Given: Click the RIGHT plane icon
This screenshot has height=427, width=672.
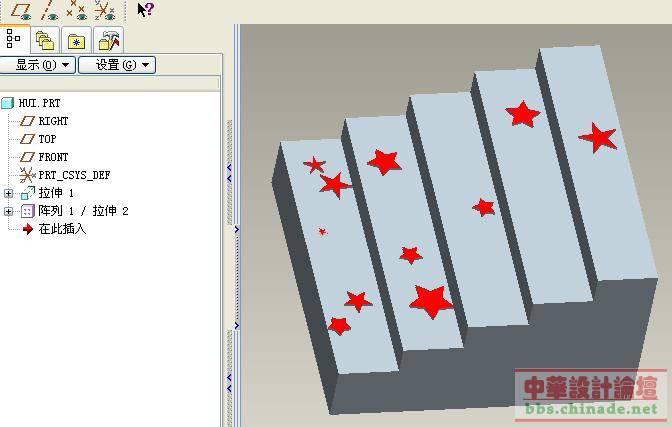Looking at the screenshot, I should tap(27, 121).
